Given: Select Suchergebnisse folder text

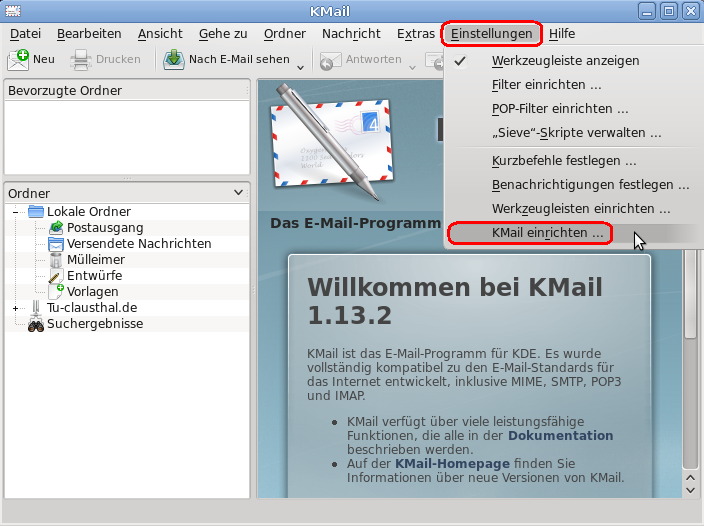Looking at the screenshot, I should click(95, 324).
